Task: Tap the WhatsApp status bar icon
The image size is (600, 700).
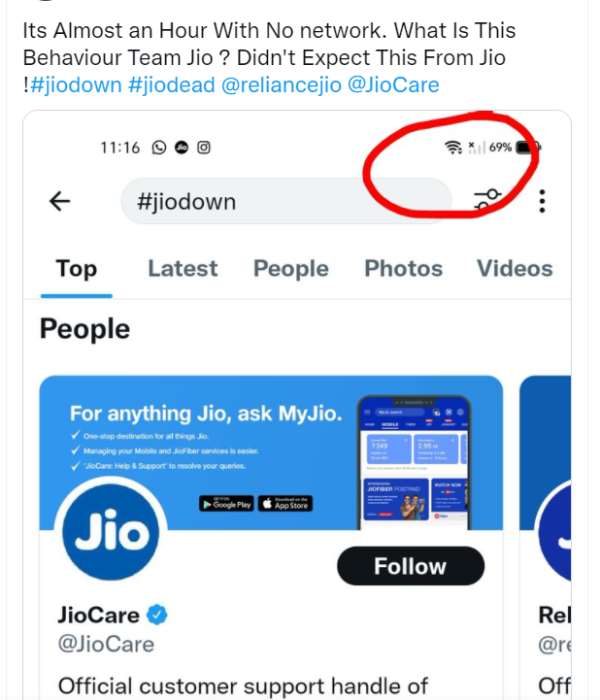Action: [x=159, y=147]
